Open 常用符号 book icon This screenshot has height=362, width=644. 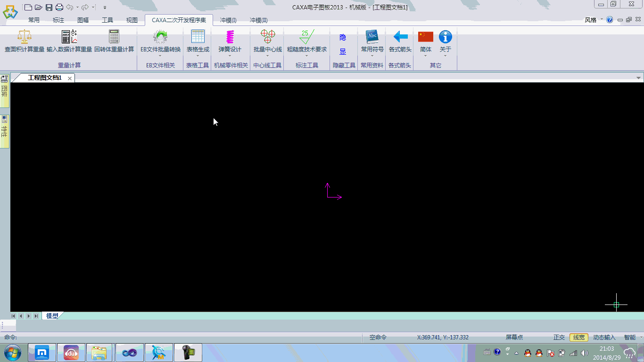(372, 37)
